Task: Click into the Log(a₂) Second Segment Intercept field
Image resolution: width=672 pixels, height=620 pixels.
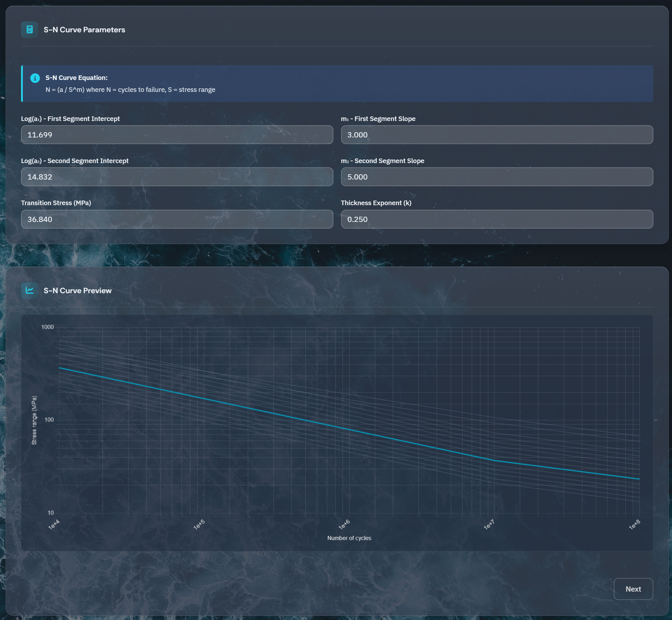Action: (x=177, y=177)
